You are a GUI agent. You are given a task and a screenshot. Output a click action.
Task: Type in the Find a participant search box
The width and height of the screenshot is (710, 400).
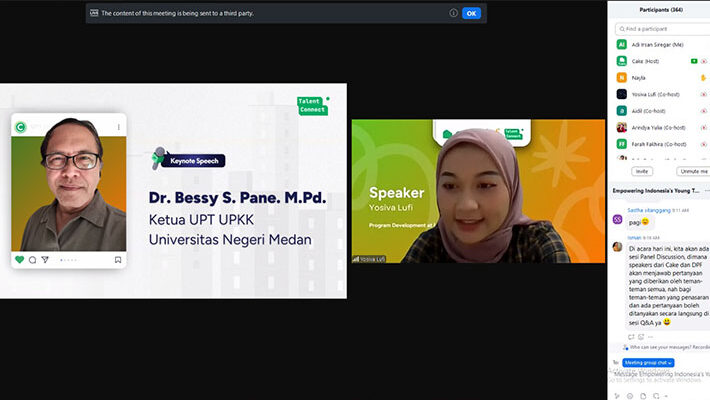coord(660,28)
